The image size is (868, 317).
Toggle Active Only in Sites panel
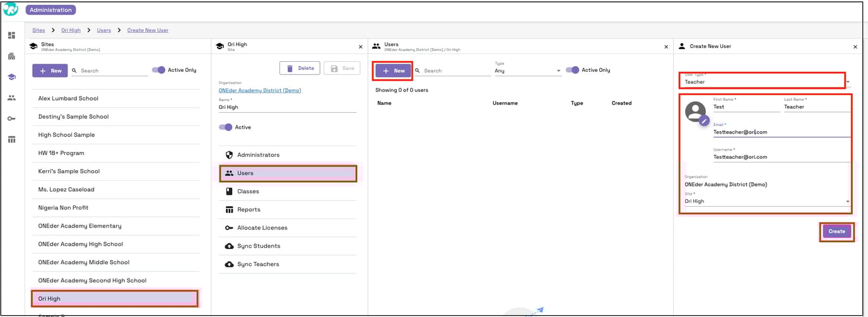point(158,70)
